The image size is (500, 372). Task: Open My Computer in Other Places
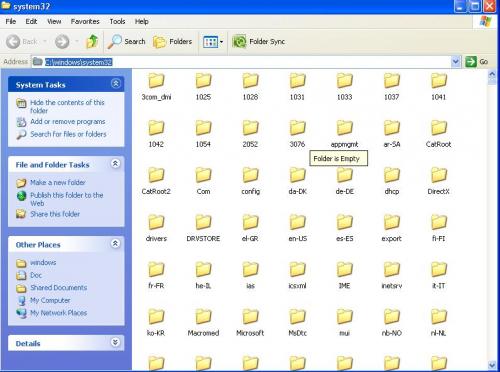pos(50,300)
